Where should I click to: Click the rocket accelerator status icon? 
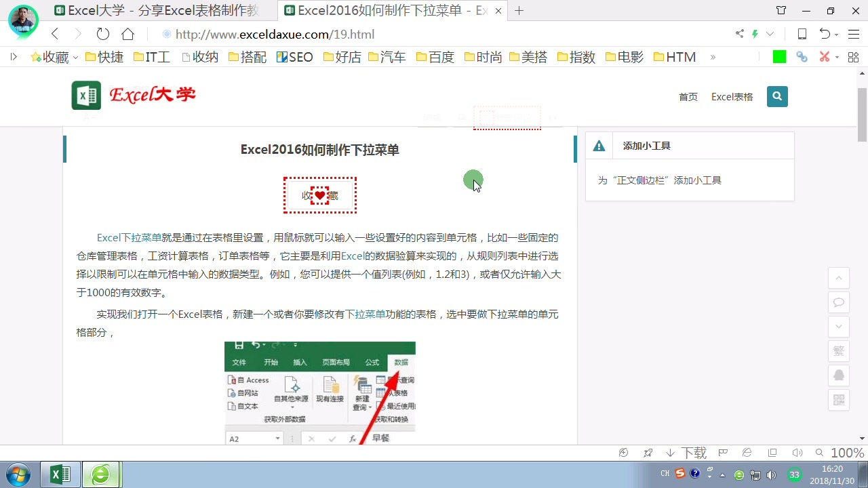648,453
